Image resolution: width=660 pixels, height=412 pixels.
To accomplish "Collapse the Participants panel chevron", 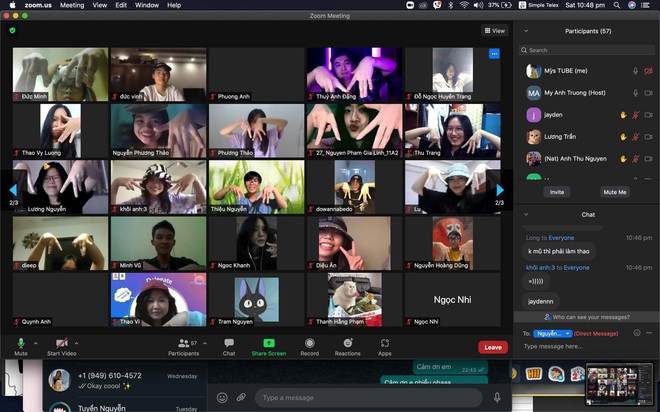I will click(526, 31).
